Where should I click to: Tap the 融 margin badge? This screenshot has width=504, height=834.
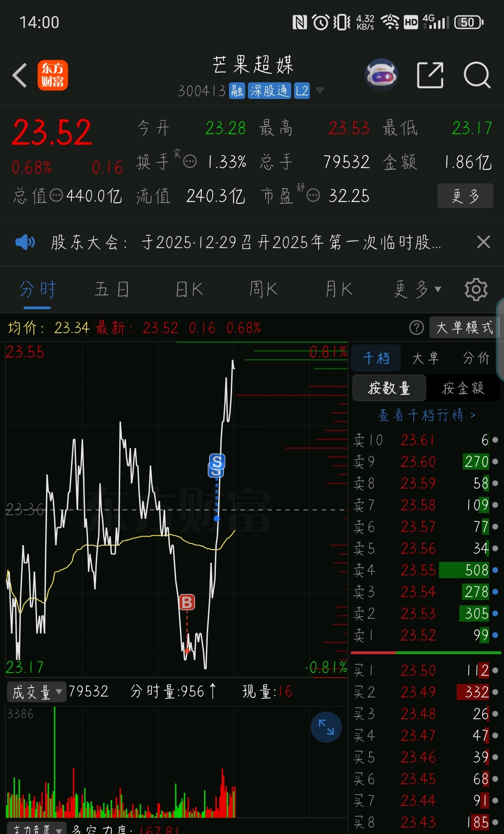point(237,91)
